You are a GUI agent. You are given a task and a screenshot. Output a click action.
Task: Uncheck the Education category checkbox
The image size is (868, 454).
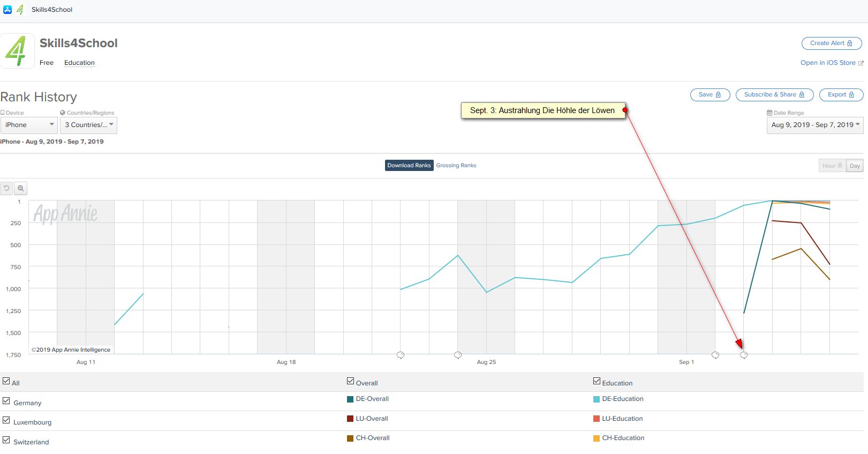597,381
